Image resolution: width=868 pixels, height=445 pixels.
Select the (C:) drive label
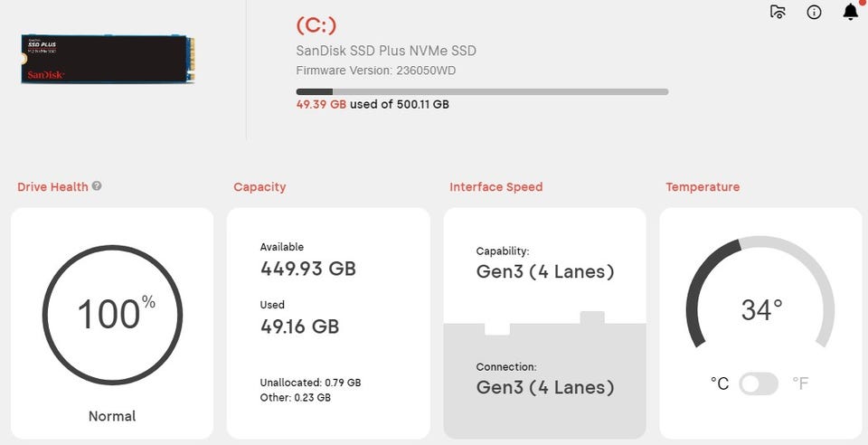point(316,25)
